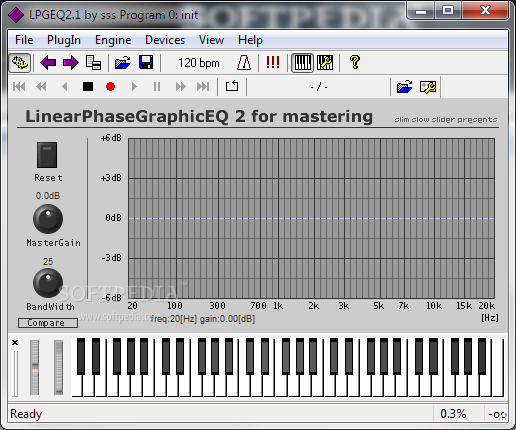The image size is (516, 430).
Task: Jump to start with skip-to-beginning button
Action: coord(19,87)
